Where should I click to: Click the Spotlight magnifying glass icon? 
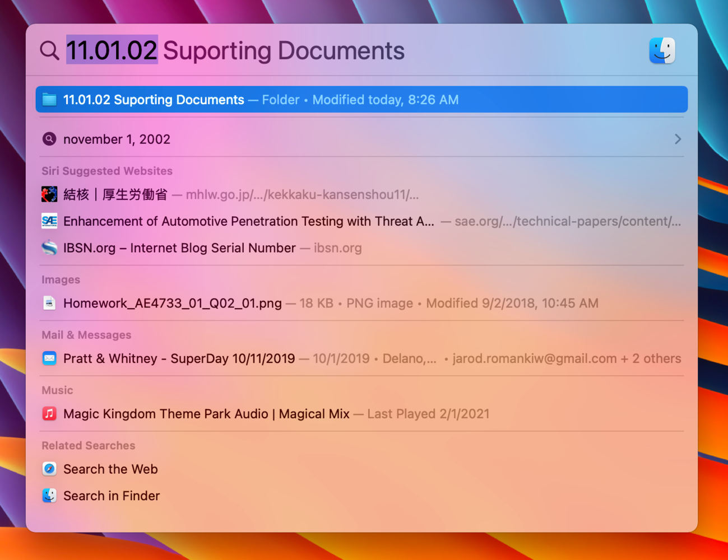pos(49,50)
